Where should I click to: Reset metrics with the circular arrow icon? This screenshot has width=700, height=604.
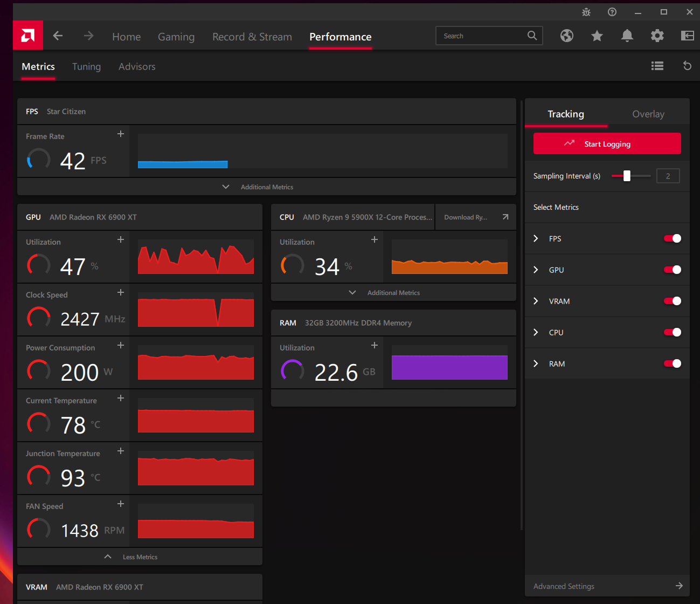[x=687, y=66]
